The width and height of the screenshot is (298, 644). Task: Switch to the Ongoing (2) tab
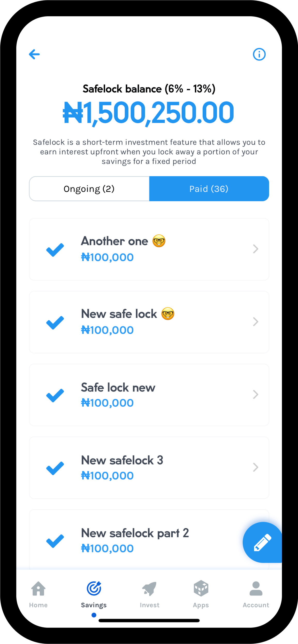coord(89,189)
